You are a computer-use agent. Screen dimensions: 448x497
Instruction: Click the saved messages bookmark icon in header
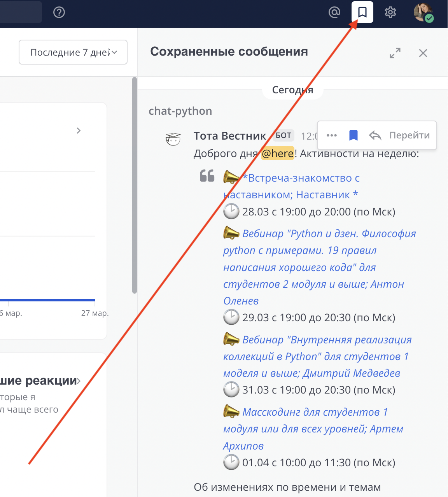tap(362, 12)
